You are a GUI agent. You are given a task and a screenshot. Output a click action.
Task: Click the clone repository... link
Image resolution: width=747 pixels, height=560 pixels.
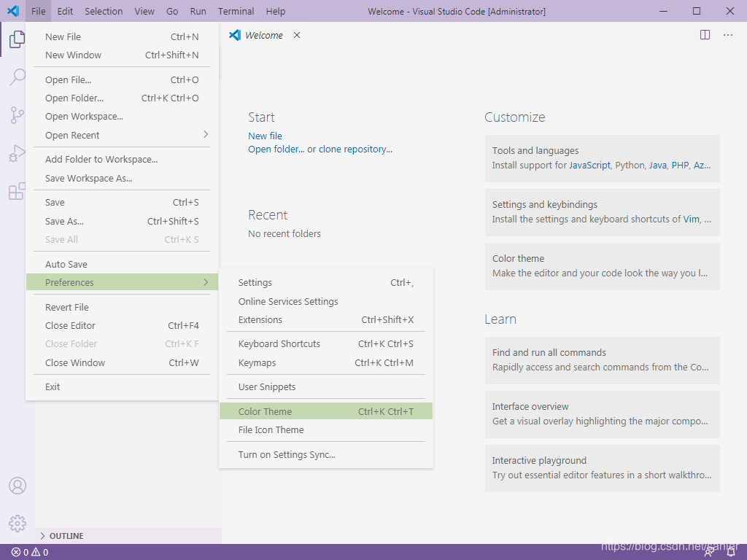(x=355, y=149)
